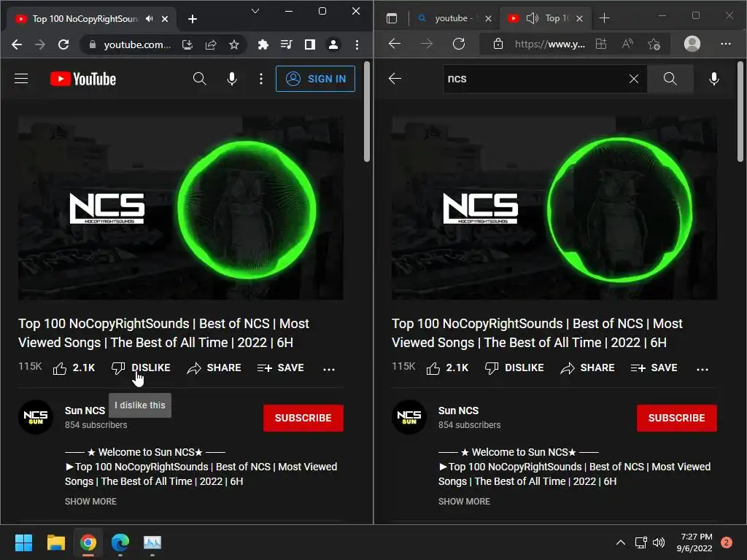Switch to the youtube search tab in Edge
The height and width of the screenshot is (560, 747).
(x=452, y=18)
